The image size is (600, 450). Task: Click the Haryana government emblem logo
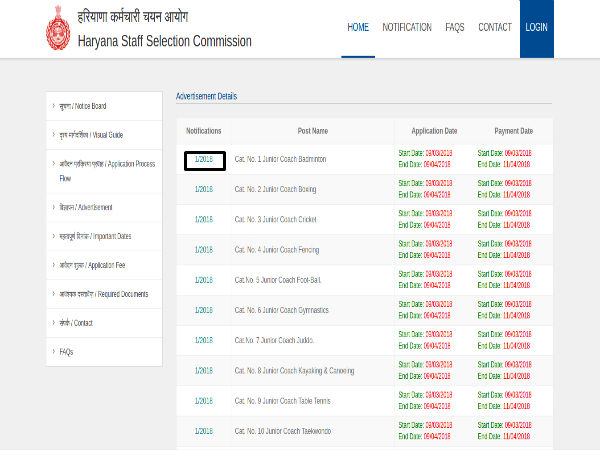point(58,28)
